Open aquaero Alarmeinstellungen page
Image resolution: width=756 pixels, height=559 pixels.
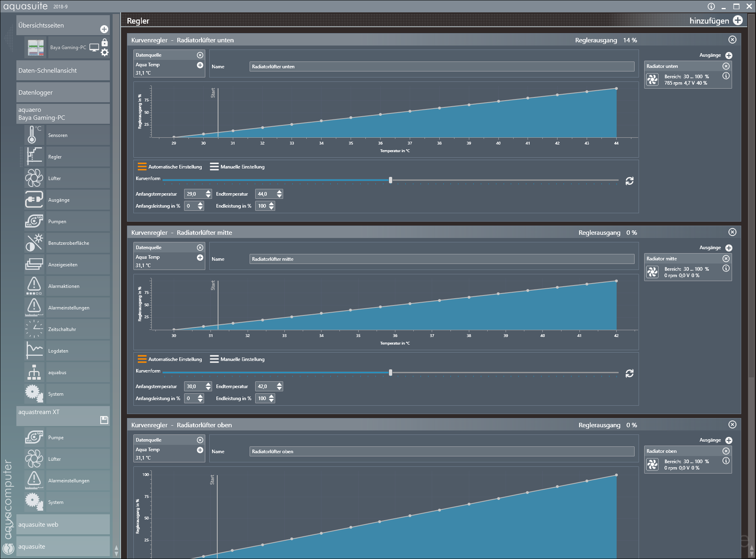click(67, 307)
